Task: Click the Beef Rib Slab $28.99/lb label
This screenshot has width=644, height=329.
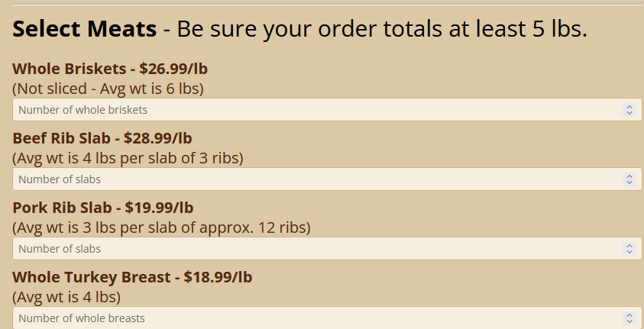Action: (102, 138)
